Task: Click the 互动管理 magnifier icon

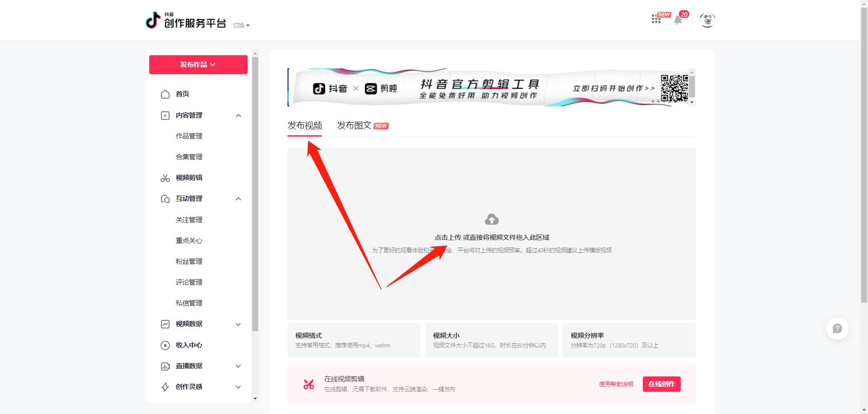Action: click(165, 199)
